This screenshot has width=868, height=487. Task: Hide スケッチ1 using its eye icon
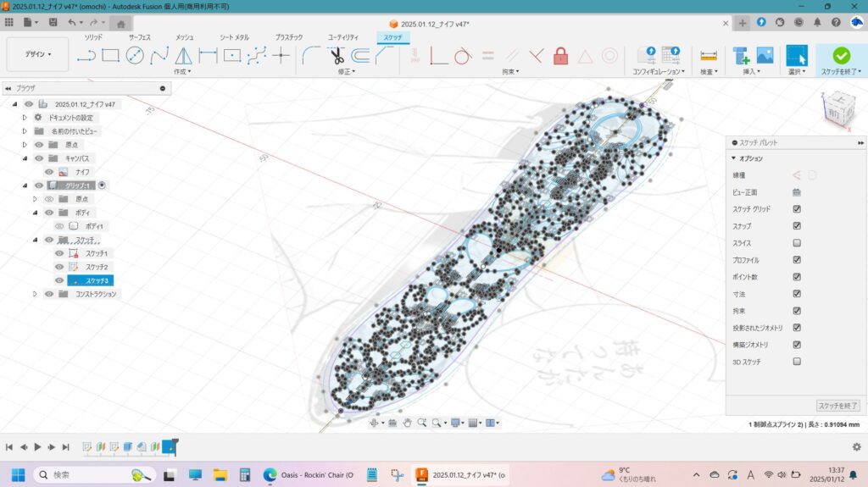59,253
